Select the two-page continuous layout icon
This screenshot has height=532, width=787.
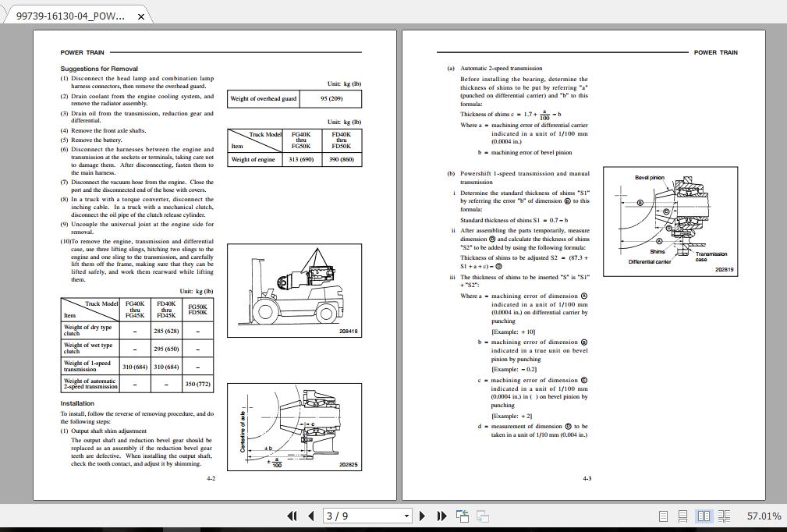point(724,516)
